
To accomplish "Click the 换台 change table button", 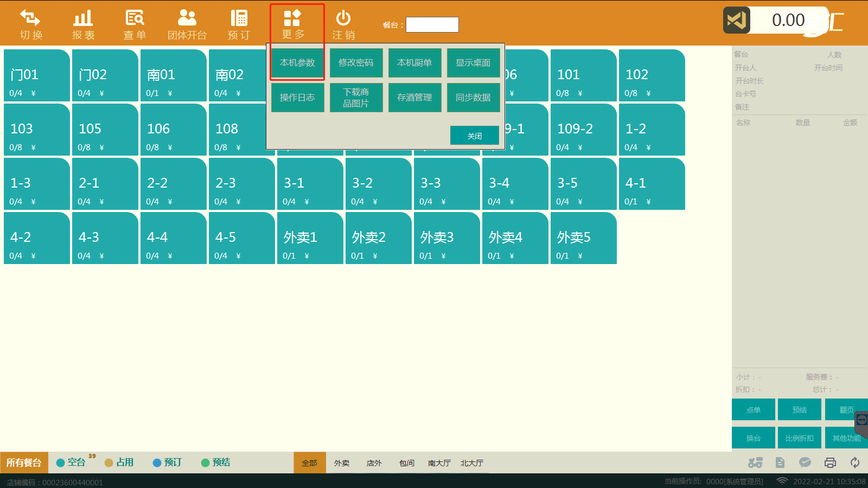I will pos(754,438).
